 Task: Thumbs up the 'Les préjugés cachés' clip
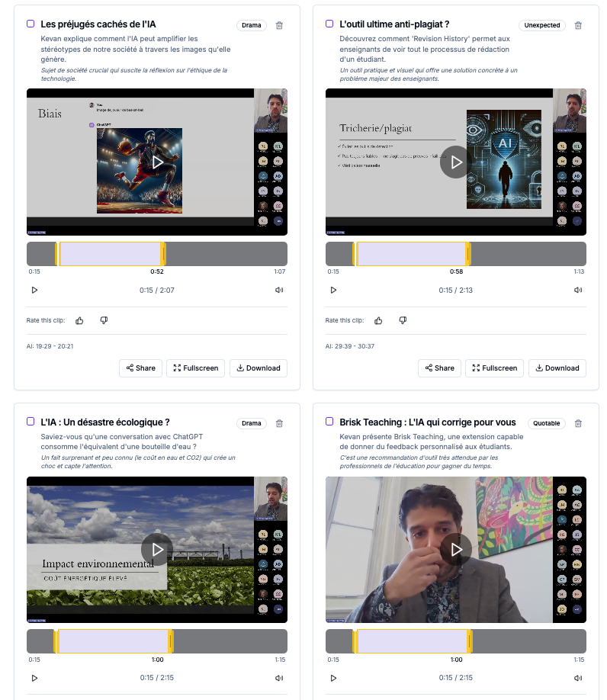[80, 320]
